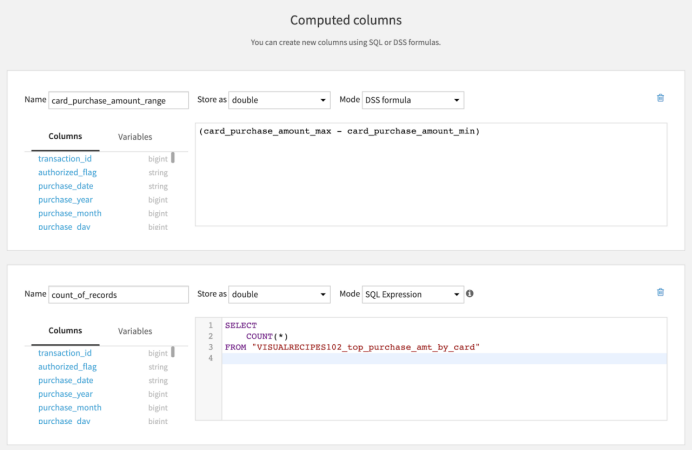The height and width of the screenshot is (450, 692).
Task: Open Mode dropdown showing SQL Expression
Action: (413, 294)
